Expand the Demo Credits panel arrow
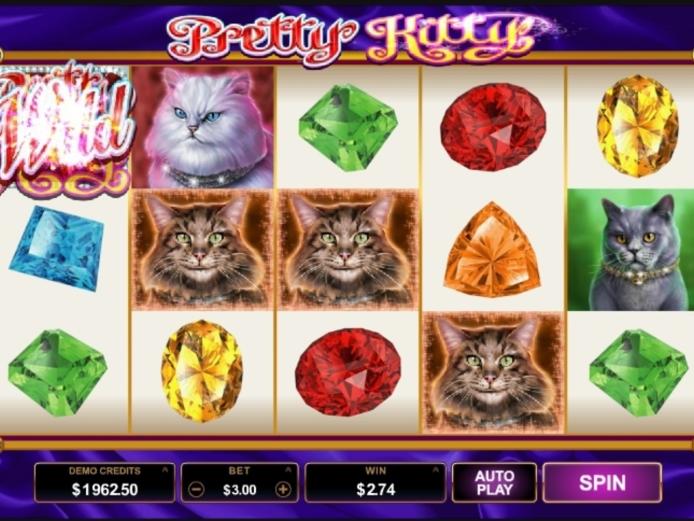The image size is (694, 521). 165,469
